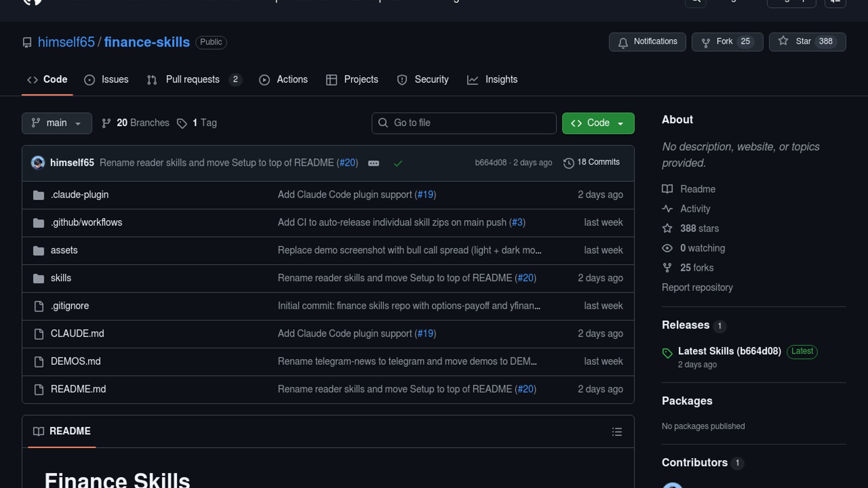The height and width of the screenshot is (488, 868).
Task: Click himself65 avatar in commit row
Action: click(38, 163)
